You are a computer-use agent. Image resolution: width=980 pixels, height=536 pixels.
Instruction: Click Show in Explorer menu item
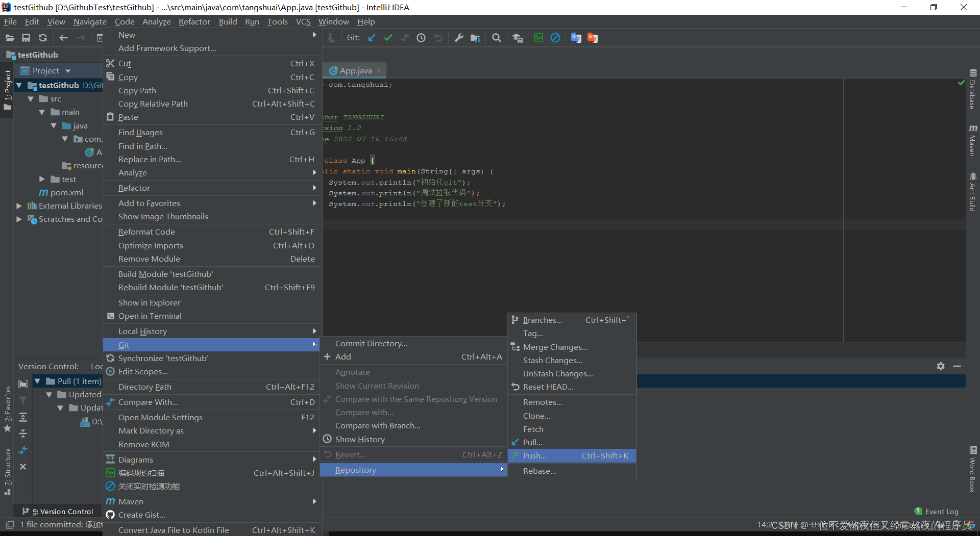(212, 303)
